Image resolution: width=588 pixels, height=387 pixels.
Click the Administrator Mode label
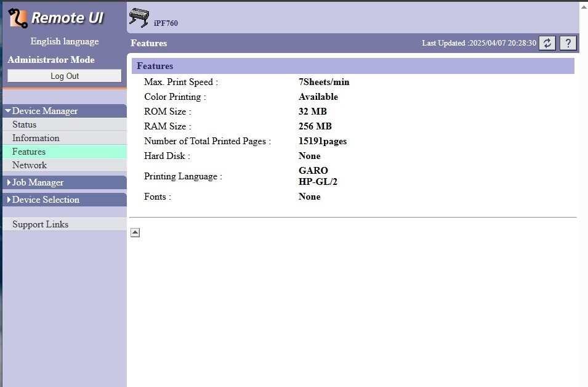pyautogui.click(x=51, y=60)
